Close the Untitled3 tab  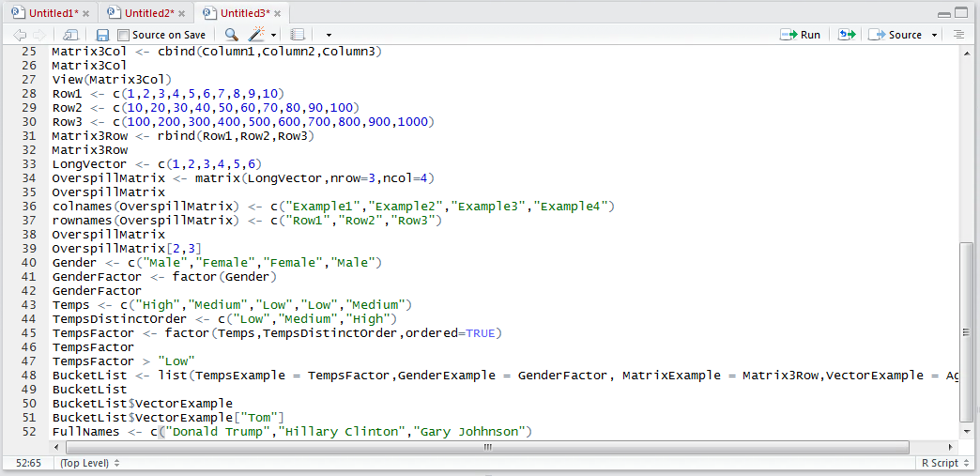click(278, 14)
